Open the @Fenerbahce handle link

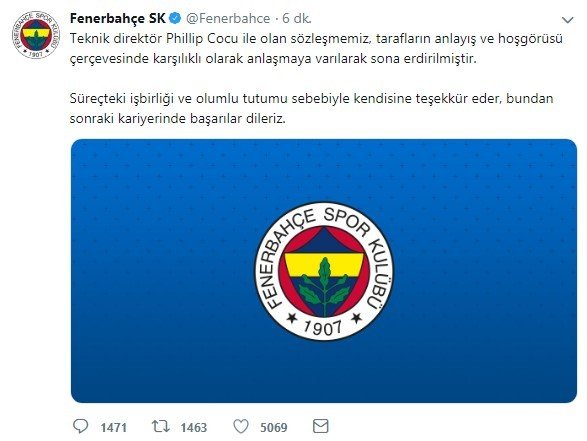point(228,18)
